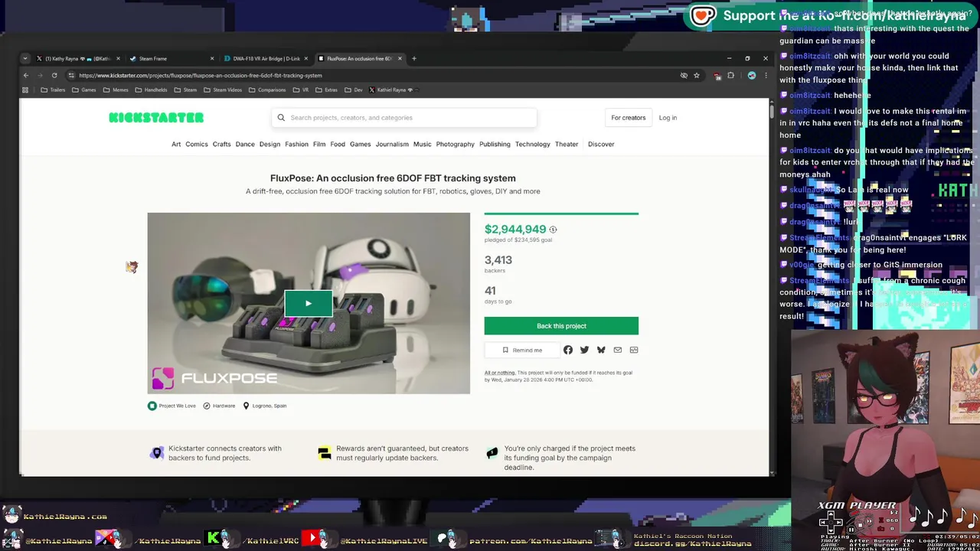Image resolution: width=980 pixels, height=551 pixels.
Task: Open the Steam bookmark folder
Action: click(185, 90)
